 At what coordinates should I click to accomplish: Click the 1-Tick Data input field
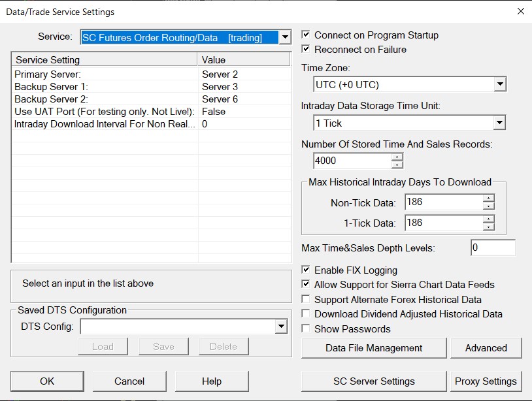coord(444,223)
